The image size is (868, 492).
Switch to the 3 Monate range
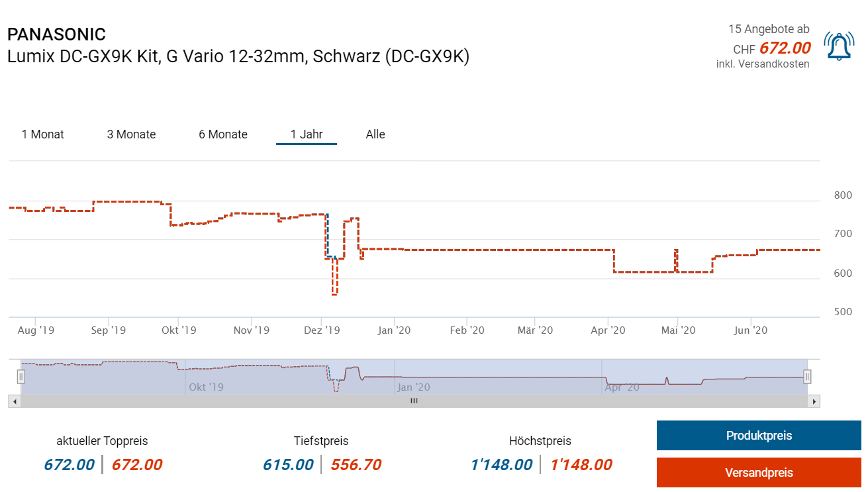(131, 134)
